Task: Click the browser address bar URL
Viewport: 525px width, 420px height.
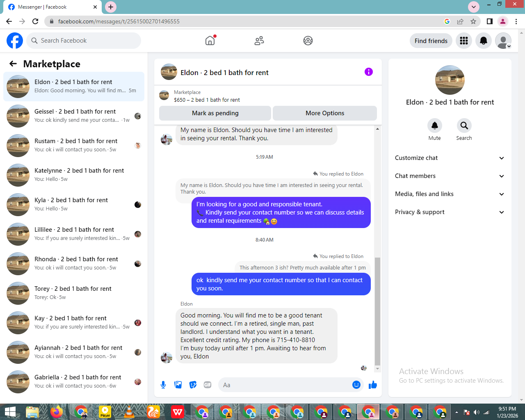Action: [x=119, y=21]
